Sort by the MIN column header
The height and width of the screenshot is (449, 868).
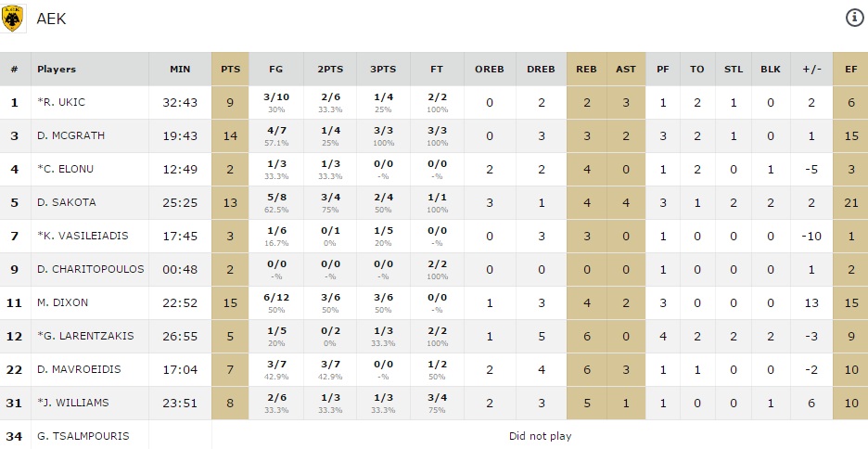(x=180, y=70)
